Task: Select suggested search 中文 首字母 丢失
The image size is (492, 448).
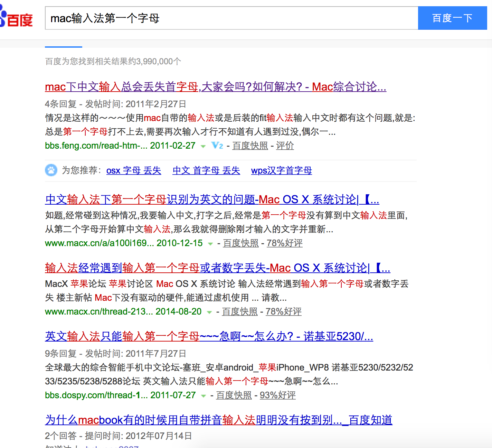Action: click(206, 170)
